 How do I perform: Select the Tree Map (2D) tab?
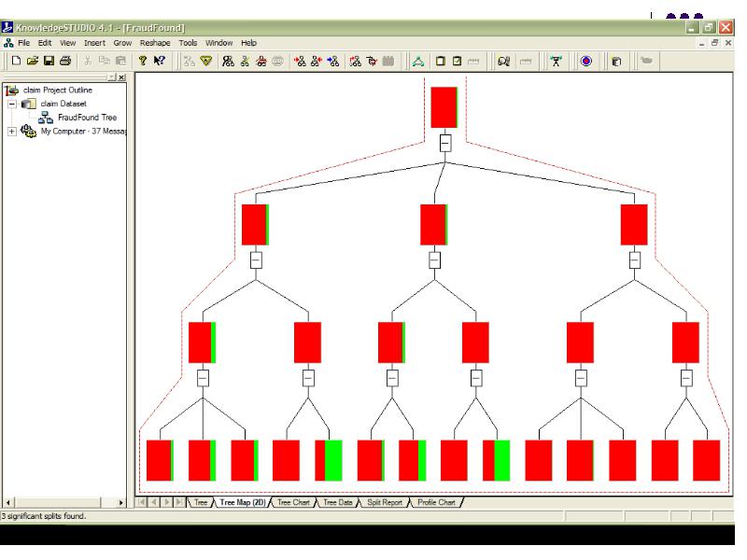tap(243, 502)
